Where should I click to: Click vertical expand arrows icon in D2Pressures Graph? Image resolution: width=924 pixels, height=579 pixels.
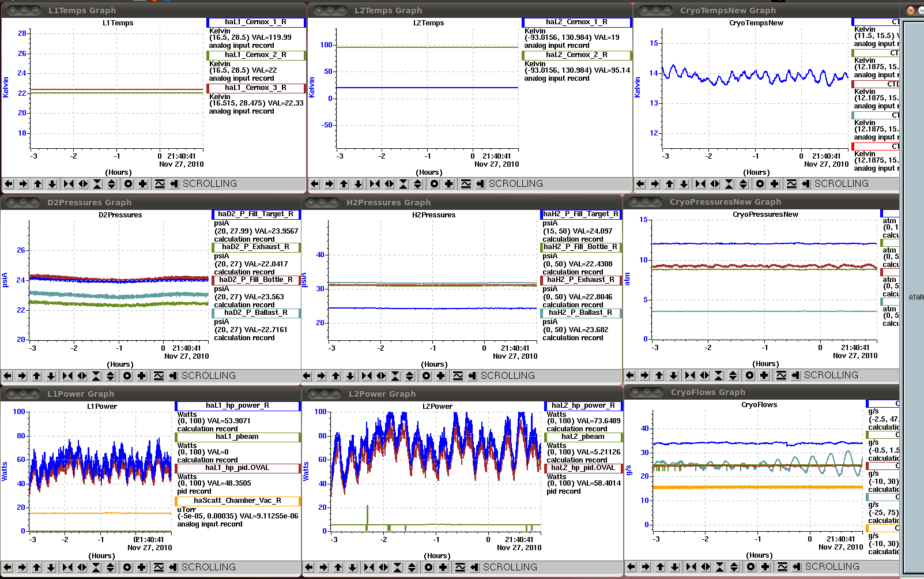pos(111,376)
